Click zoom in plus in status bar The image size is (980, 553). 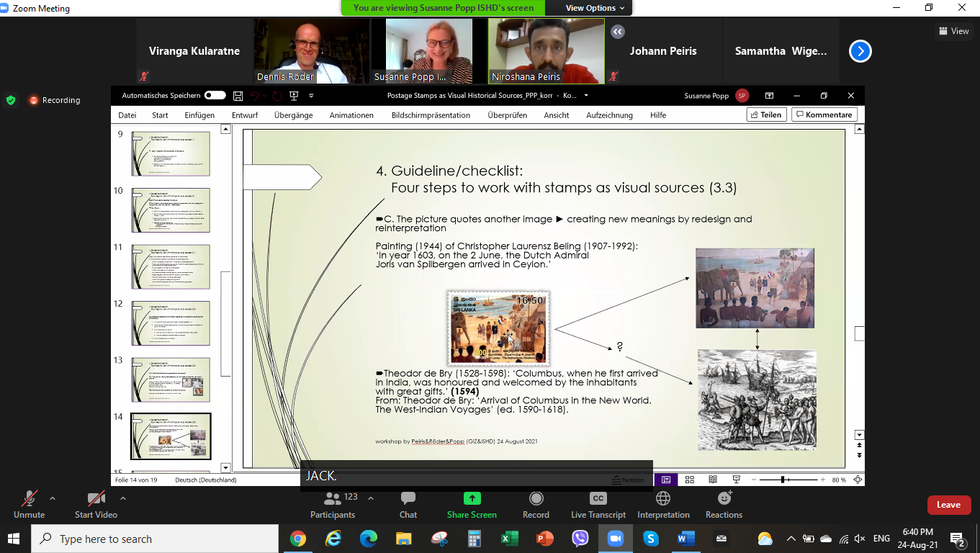coord(822,480)
